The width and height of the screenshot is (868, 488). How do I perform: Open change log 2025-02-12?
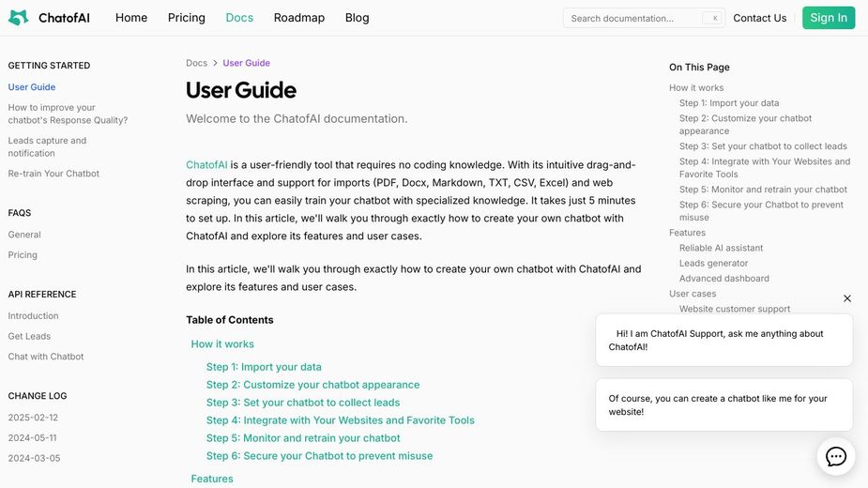pos(33,418)
